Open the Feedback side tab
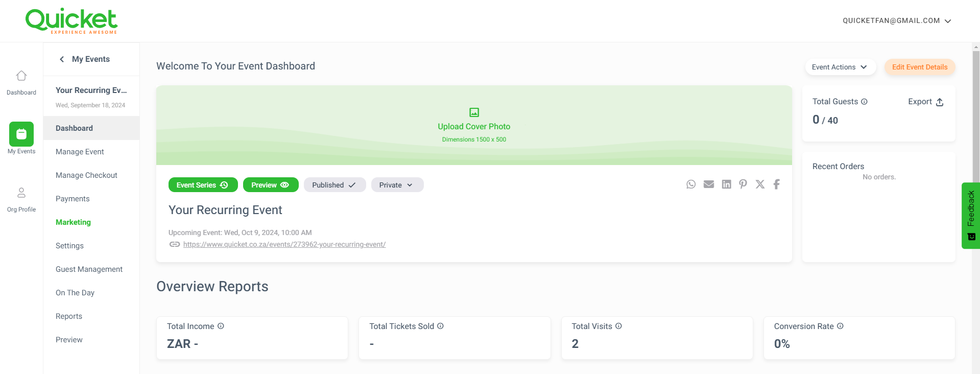 click(970, 215)
